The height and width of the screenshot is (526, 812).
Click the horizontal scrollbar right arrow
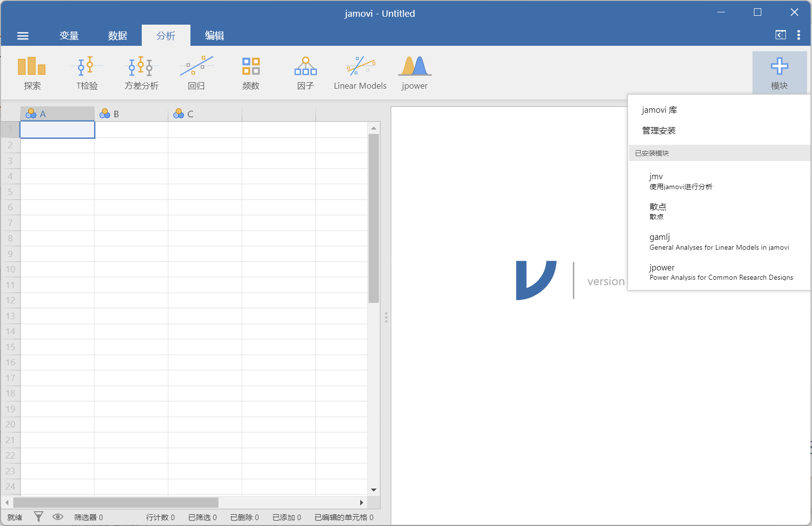coord(362,502)
